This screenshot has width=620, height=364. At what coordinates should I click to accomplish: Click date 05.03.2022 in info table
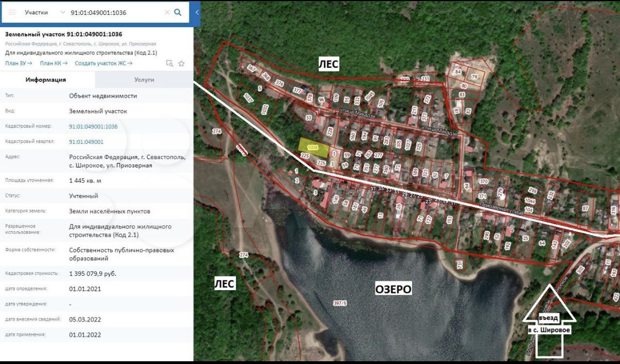pyautogui.click(x=85, y=319)
